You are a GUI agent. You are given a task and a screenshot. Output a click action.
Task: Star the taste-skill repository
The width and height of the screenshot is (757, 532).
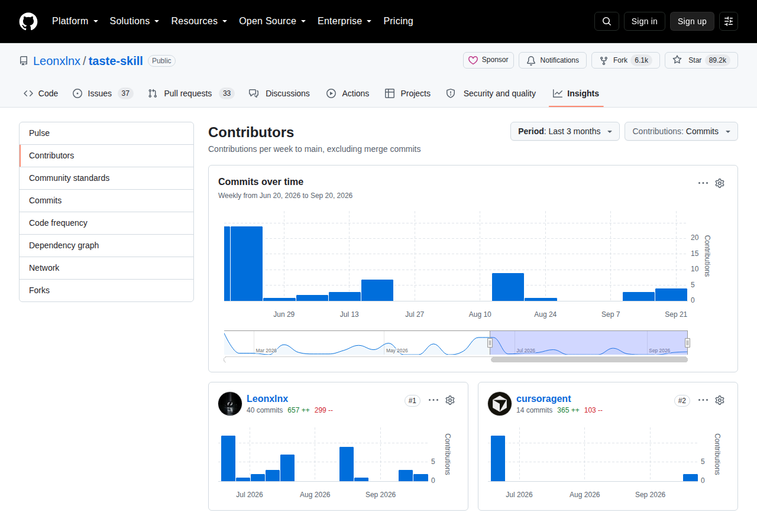[701, 60]
